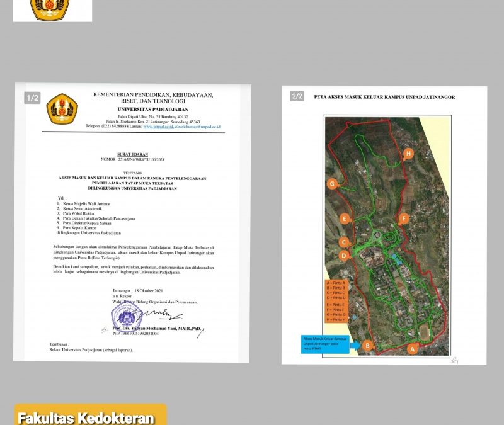
Task: Click marker H at the top of the map
Action: click(408, 152)
